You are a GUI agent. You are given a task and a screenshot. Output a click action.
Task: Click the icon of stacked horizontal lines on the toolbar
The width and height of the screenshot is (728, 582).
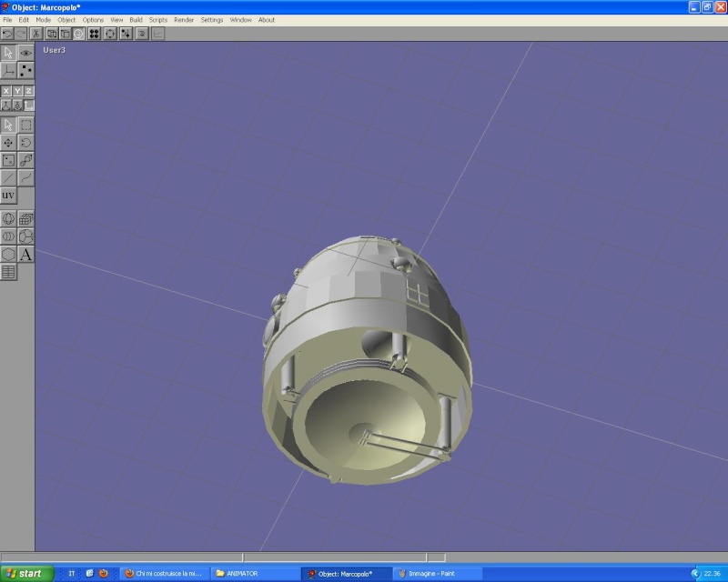[142, 34]
